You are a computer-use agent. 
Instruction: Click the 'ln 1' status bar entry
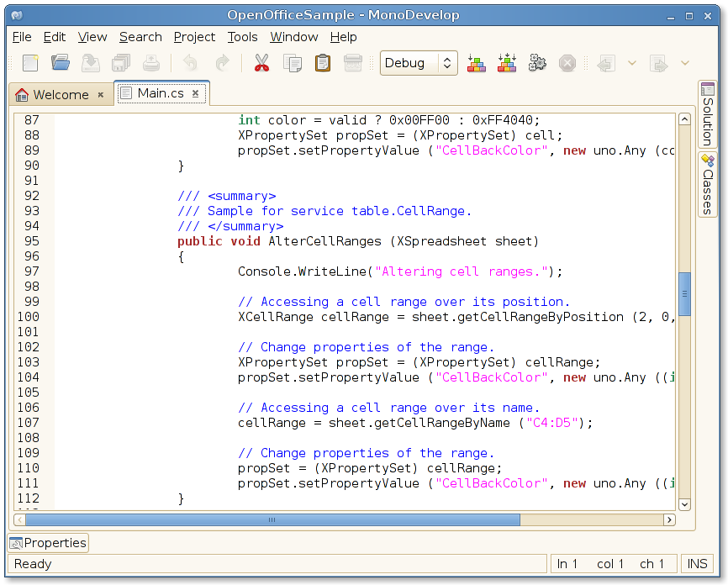567,564
